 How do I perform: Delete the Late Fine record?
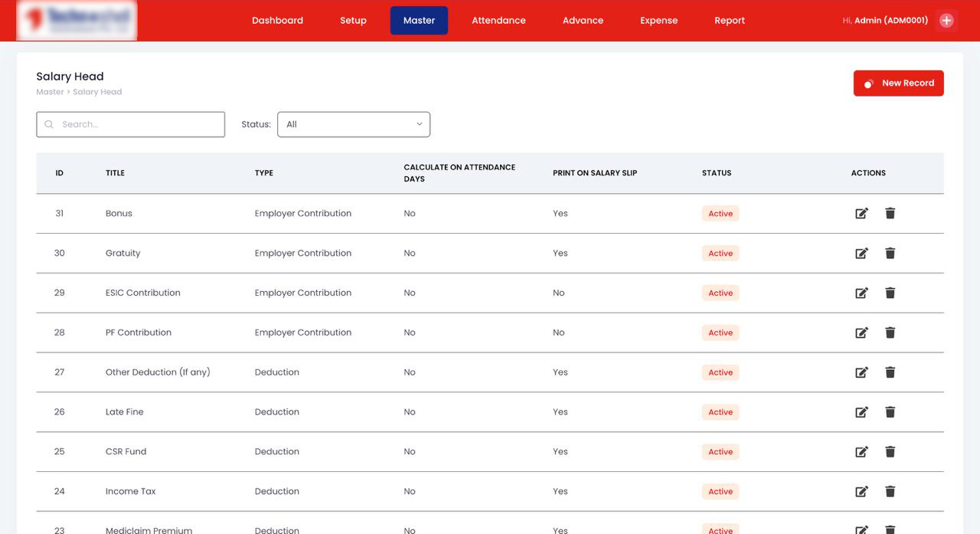tap(890, 412)
